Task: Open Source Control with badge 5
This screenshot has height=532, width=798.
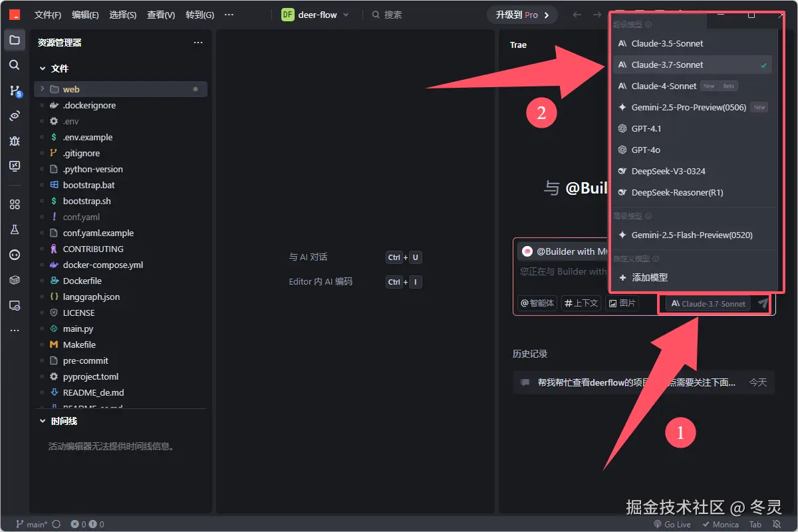Action: (x=15, y=90)
